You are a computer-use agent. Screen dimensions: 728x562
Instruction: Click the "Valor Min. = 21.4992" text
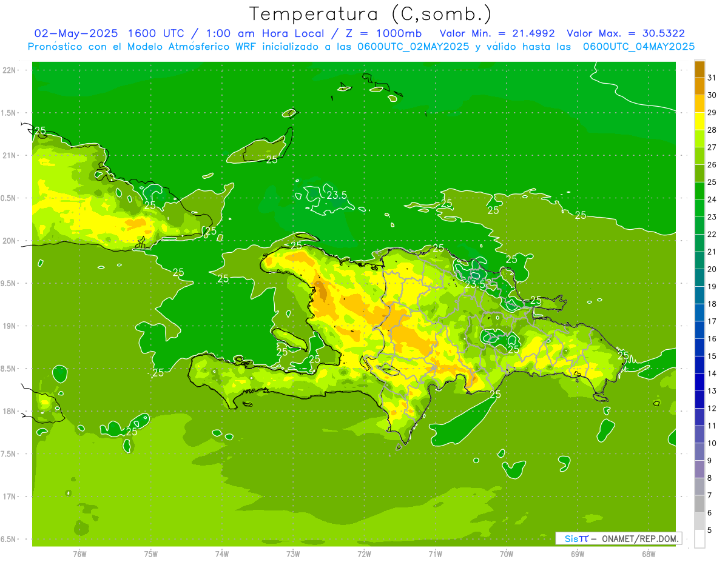click(497, 33)
